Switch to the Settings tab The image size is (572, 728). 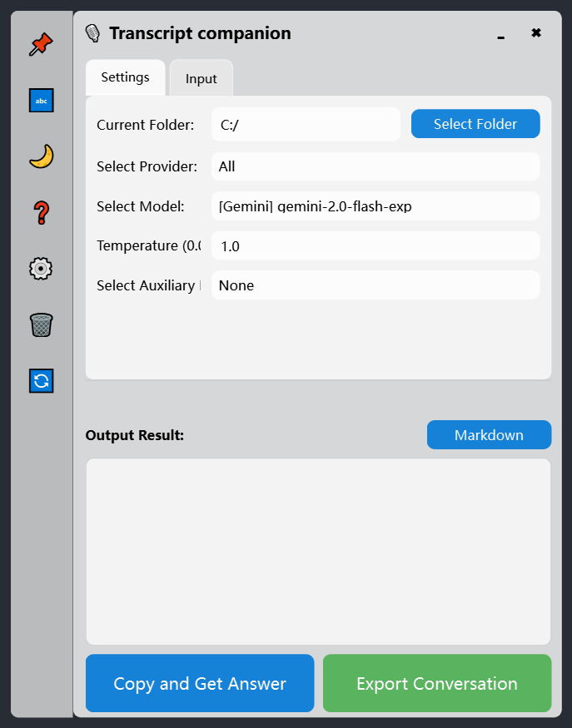point(125,77)
